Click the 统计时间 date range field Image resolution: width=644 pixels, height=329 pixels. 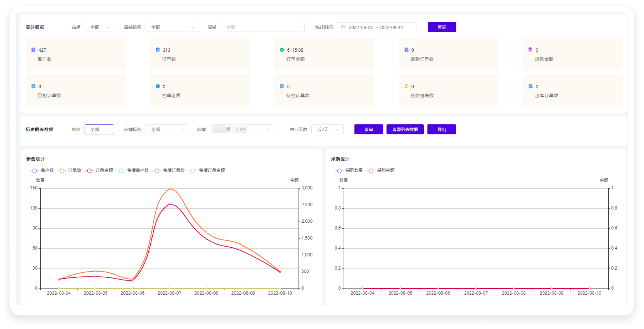(x=377, y=27)
